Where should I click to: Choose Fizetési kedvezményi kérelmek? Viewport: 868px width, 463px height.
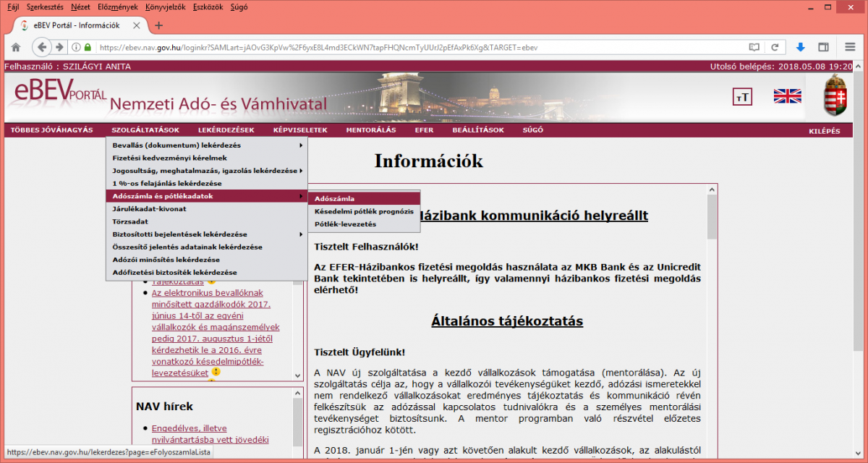[x=207, y=158]
